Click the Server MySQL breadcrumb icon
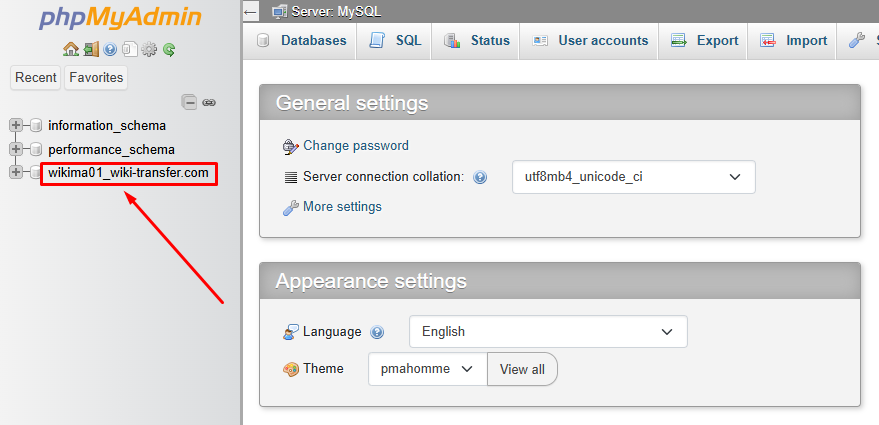Screen dimensions: 879x425 pos(280,11)
